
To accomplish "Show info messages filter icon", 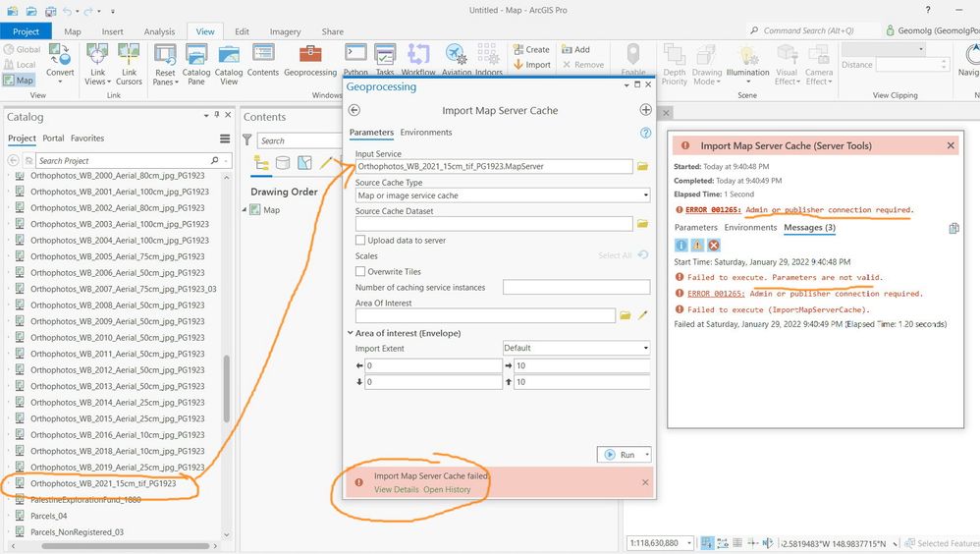I will [x=681, y=246].
